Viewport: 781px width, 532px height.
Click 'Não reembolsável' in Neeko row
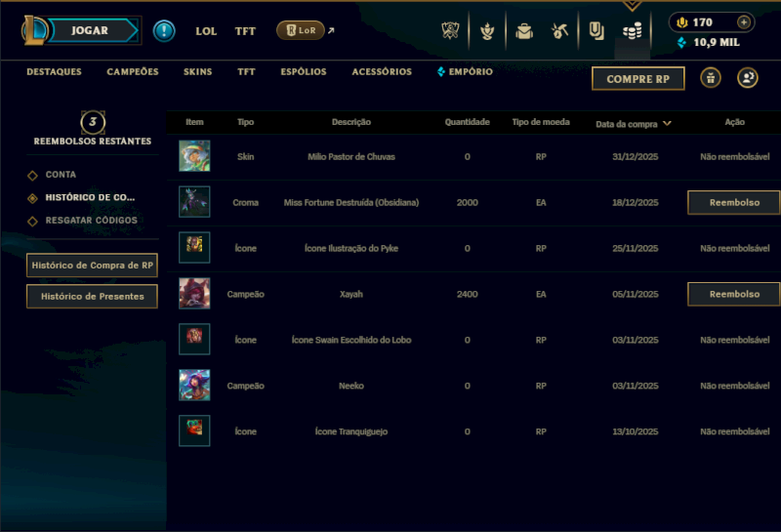pos(735,386)
